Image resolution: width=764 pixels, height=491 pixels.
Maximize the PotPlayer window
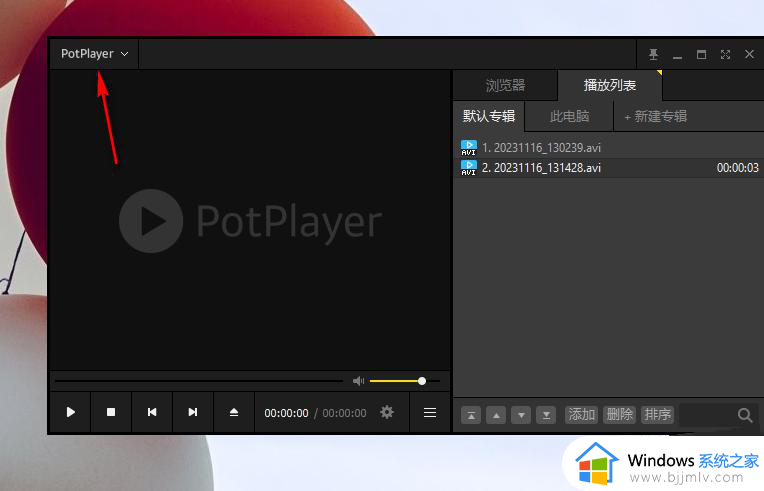pyautogui.click(x=701, y=55)
